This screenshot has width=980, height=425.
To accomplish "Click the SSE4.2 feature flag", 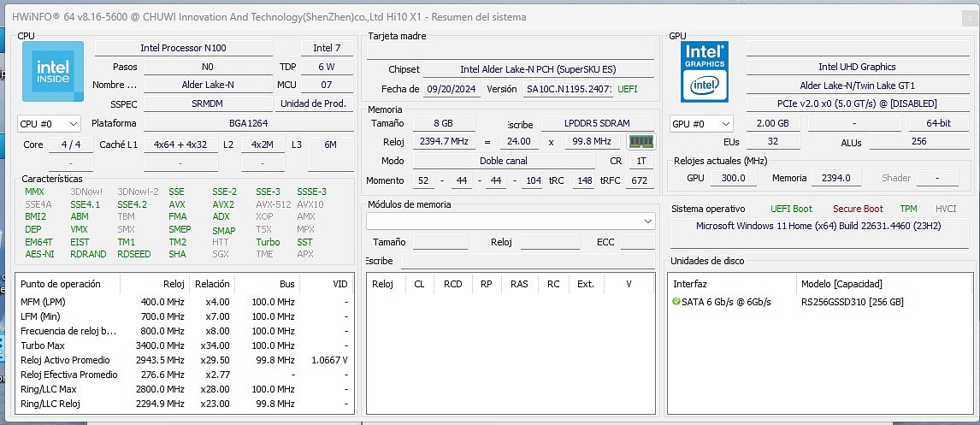I will [x=132, y=204].
